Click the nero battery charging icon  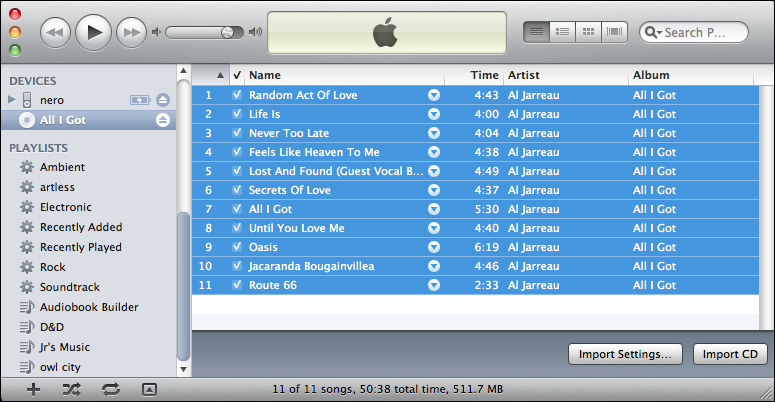click(140, 100)
